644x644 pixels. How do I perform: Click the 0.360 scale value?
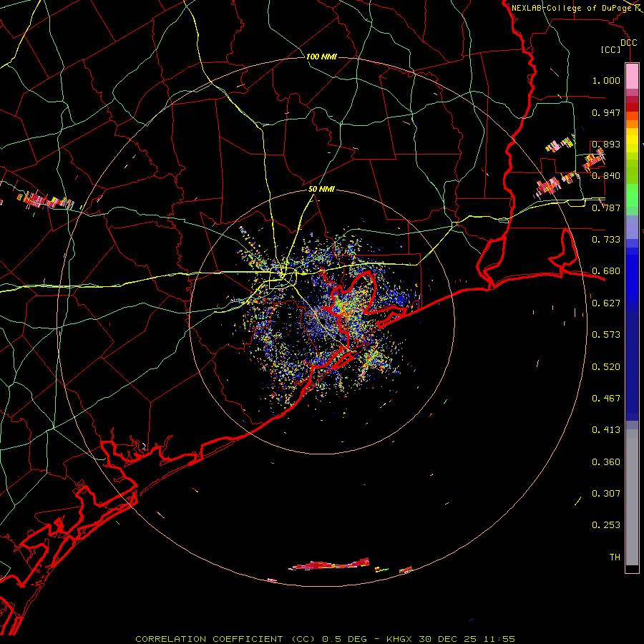pos(606,462)
